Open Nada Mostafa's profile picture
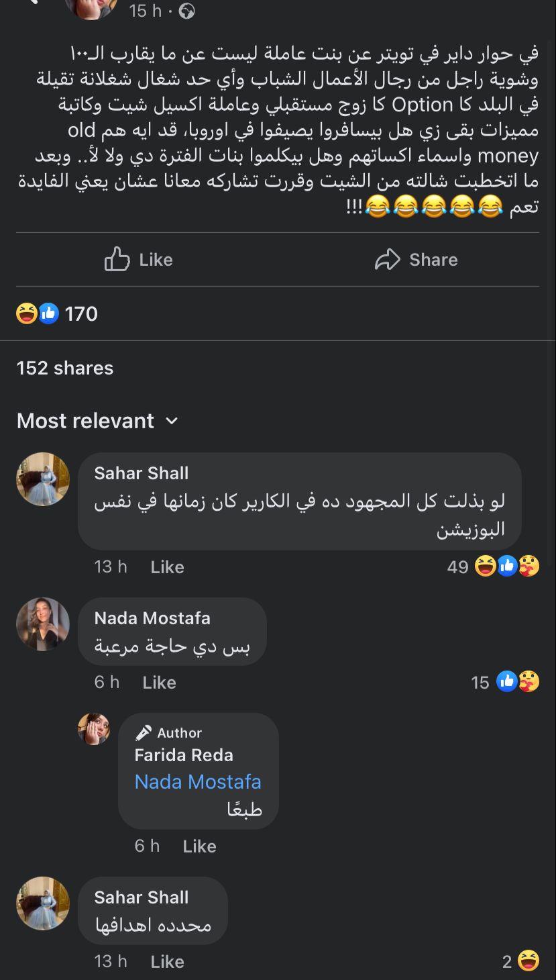Viewport: 556px width, 980px height. click(x=43, y=624)
